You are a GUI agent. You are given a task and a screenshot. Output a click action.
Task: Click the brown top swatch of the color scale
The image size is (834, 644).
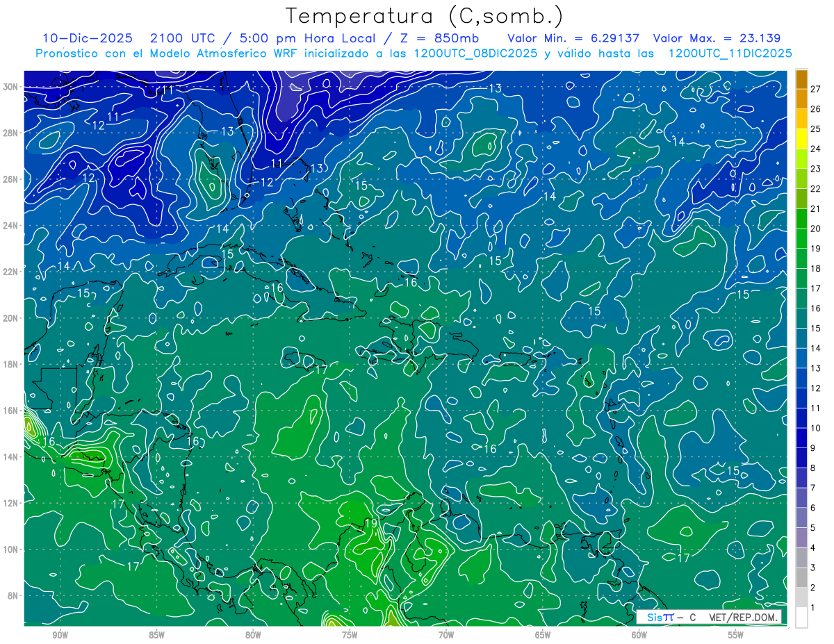(801, 79)
